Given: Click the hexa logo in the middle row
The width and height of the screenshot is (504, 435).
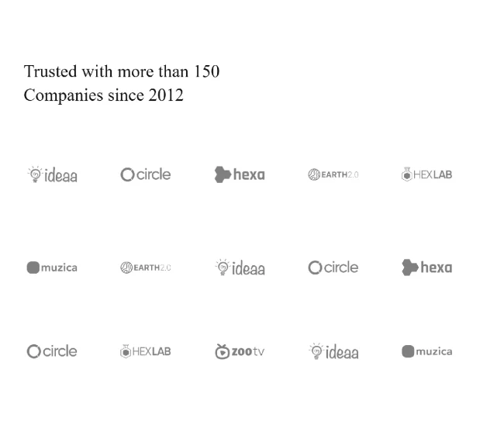Looking at the screenshot, I should [x=426, y=268].
